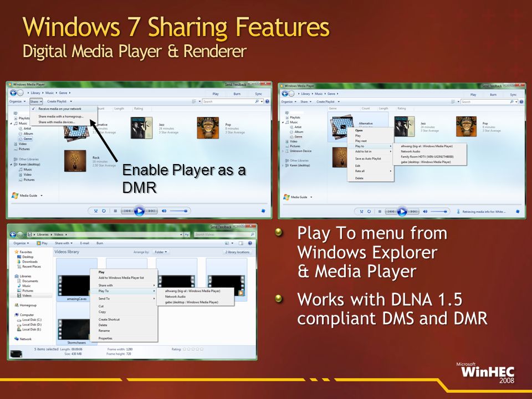
Task: Click the previous track button in the top-left Media Player
Action: (x=127, y=211)
